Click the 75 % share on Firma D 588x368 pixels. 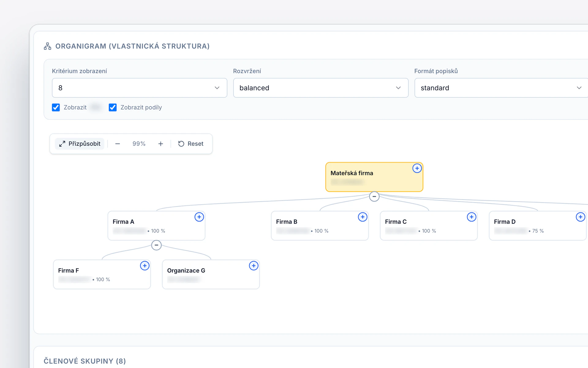tap(538, 231)
